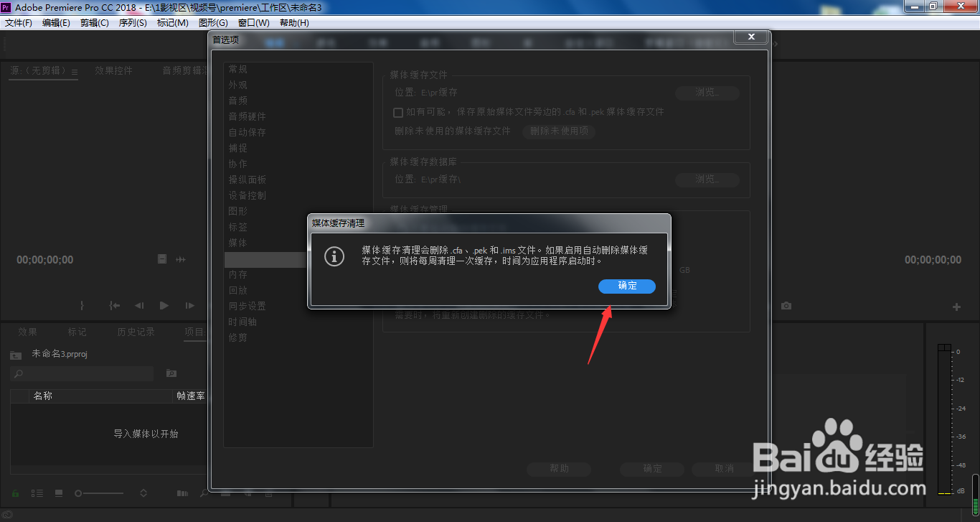Screen dimensions: 980x522
Task: Toggle the save .cfa and .pek cache files checkbox
Action: [x=398, y=112]
